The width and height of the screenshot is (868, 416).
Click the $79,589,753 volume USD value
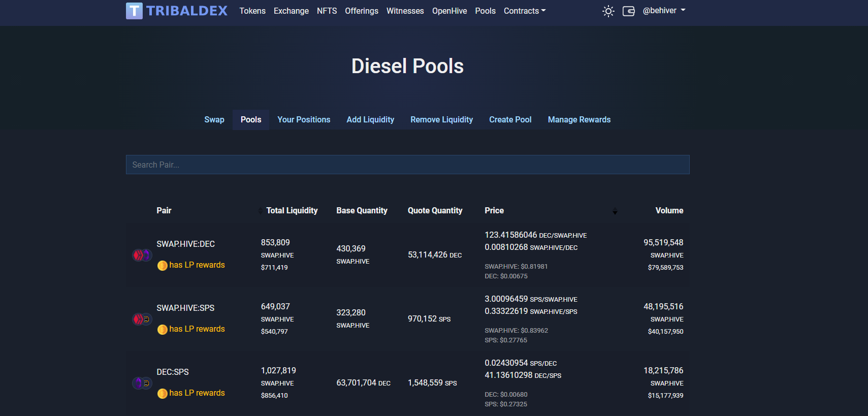[x=665, y=267]
